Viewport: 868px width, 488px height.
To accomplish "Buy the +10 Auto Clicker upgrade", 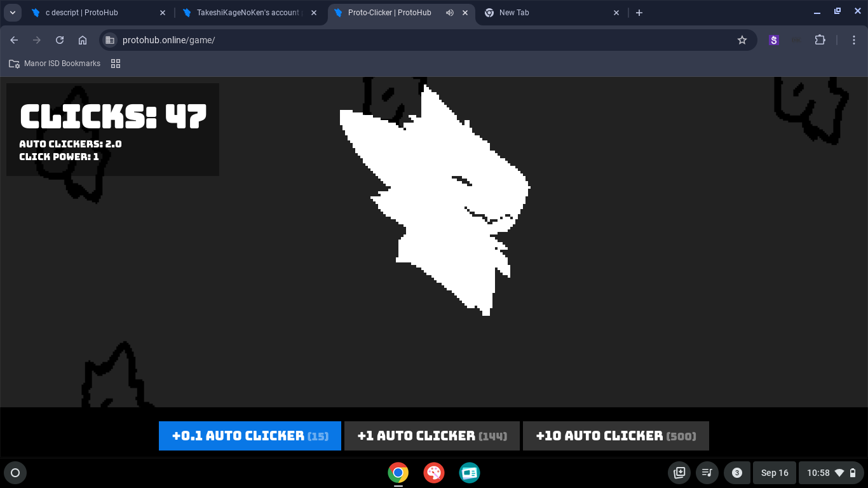I will [x=616, y=436].
